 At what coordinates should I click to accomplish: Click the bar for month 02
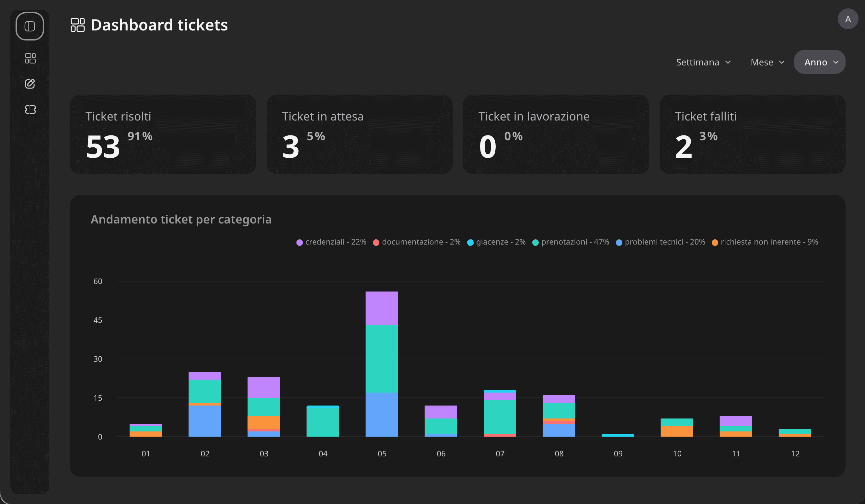[x=204, y=405]
